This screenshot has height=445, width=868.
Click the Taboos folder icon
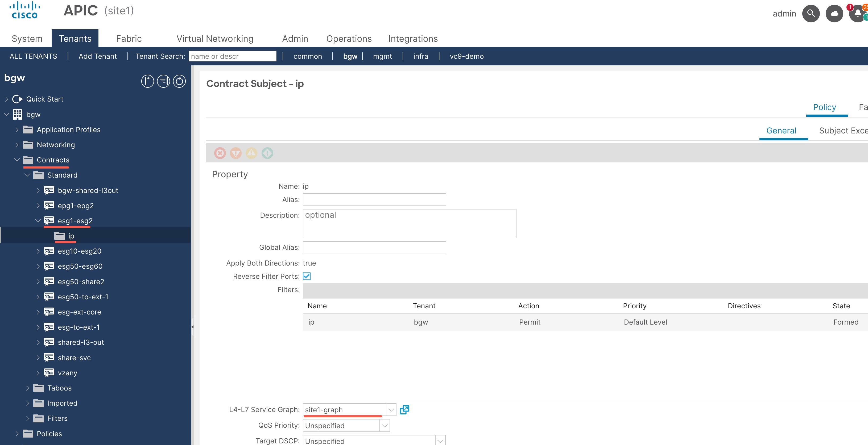click(38, 388)
